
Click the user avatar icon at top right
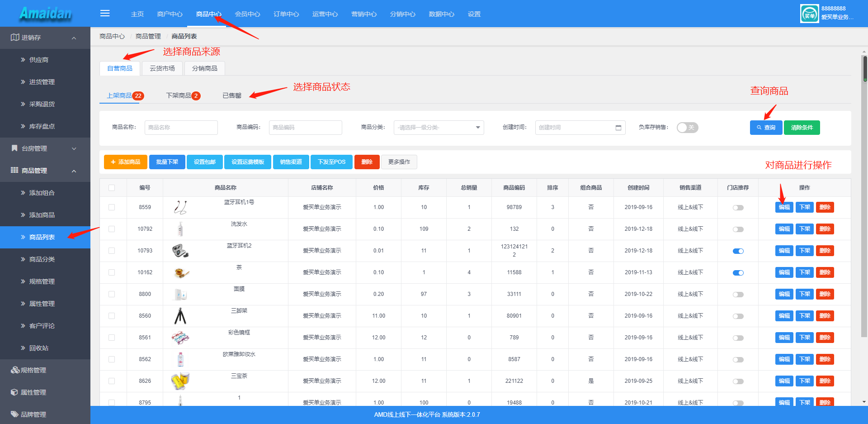tap(809, 14)
